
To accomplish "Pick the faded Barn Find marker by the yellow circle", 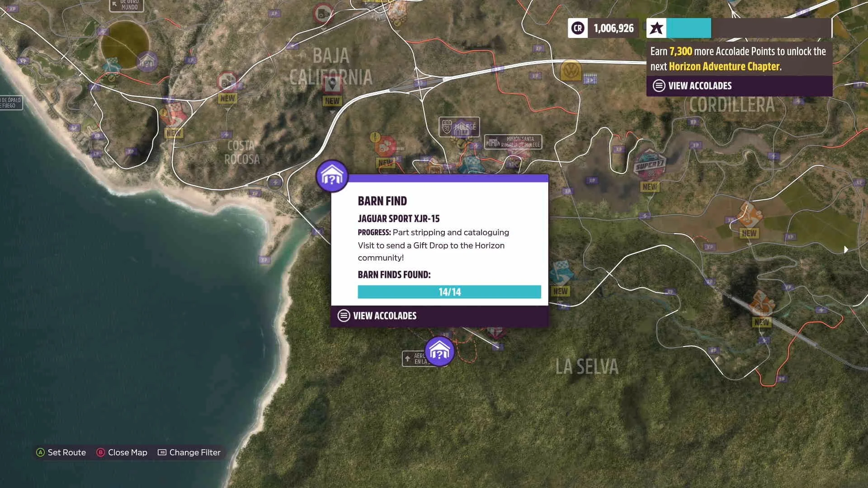I will coord(147,61).
